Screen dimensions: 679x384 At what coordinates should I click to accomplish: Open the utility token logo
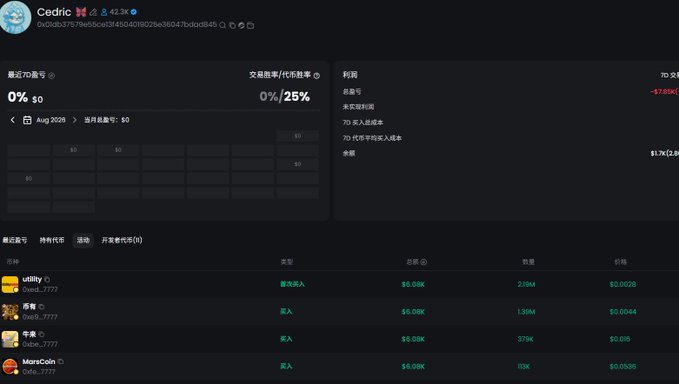[10, 284]
